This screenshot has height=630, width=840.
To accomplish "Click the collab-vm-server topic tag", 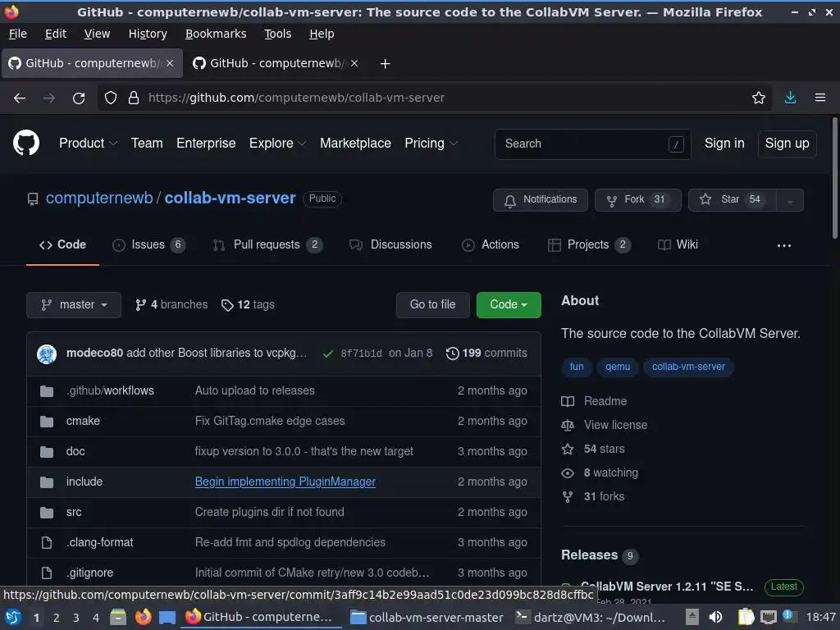I will [688, 367].
